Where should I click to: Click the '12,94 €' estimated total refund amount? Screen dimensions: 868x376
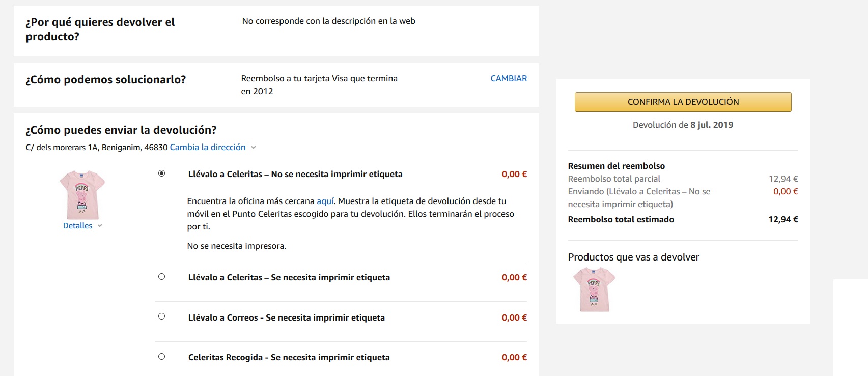[x=783, y=219]
